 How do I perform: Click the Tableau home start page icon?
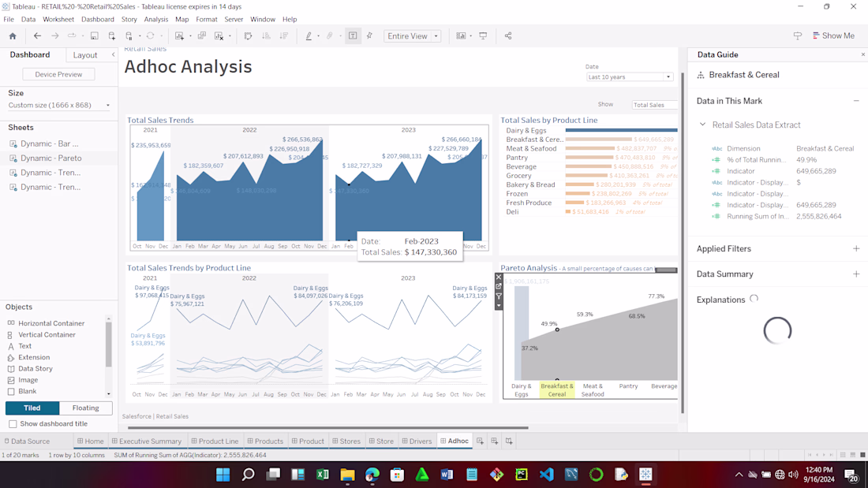(x=13, y=36)
